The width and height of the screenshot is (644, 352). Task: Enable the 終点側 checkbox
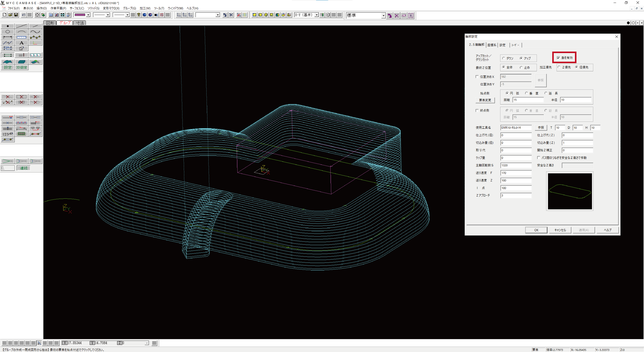coord(477,110)
